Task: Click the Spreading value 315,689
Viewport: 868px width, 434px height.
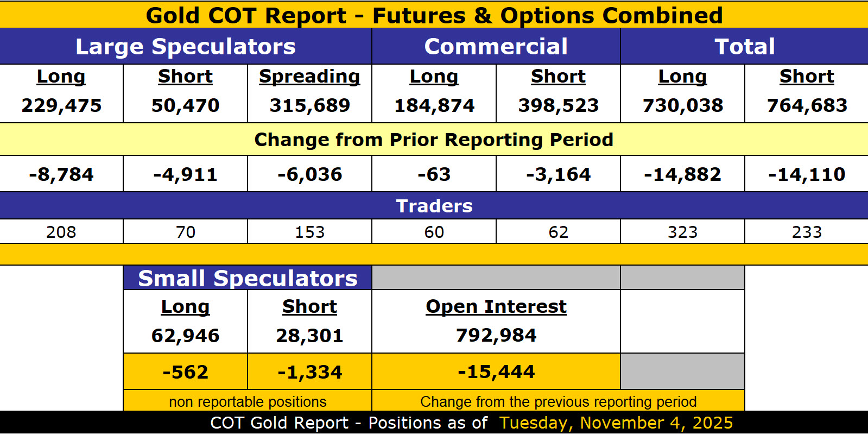Action: pos(309,105)
